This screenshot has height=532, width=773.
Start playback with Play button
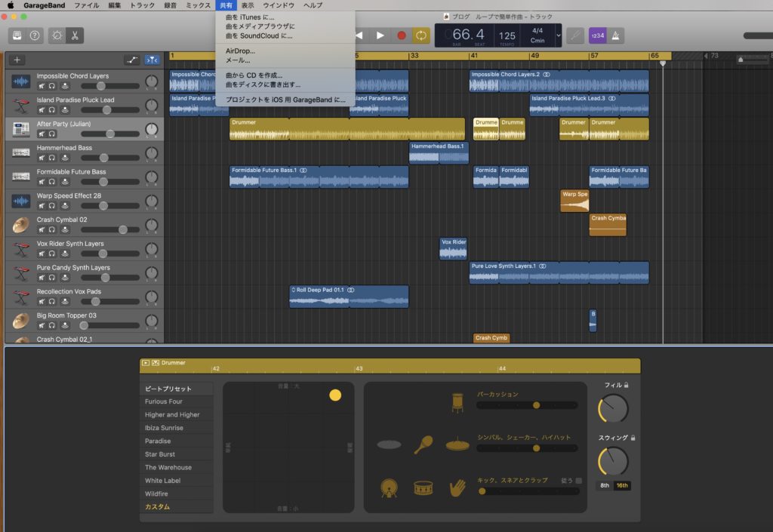click(x=380, y=35)
